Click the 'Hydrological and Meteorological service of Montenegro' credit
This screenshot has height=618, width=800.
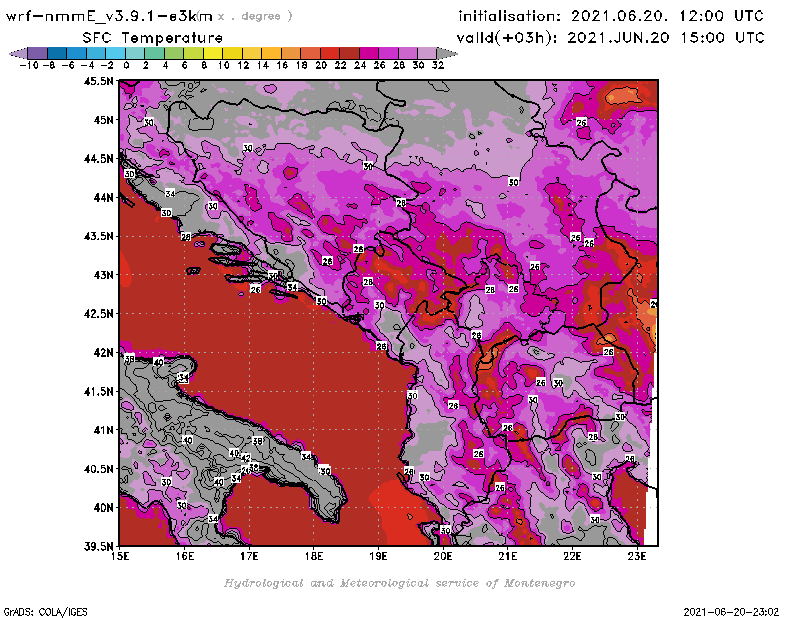click(x=399, y=583)
